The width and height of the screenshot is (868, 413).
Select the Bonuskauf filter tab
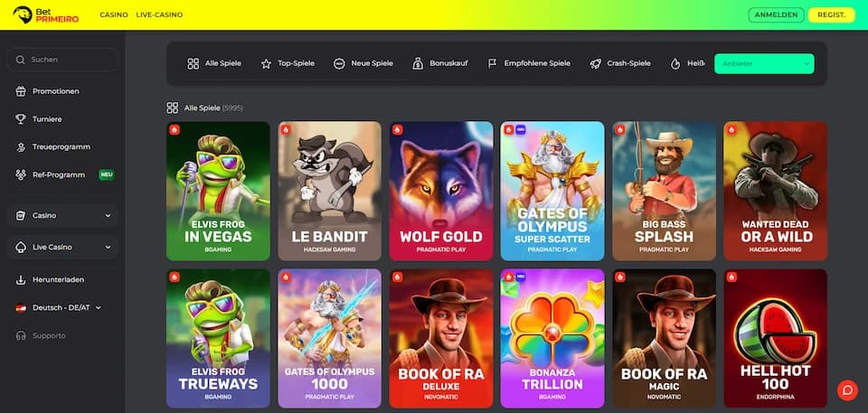(440, 63)
